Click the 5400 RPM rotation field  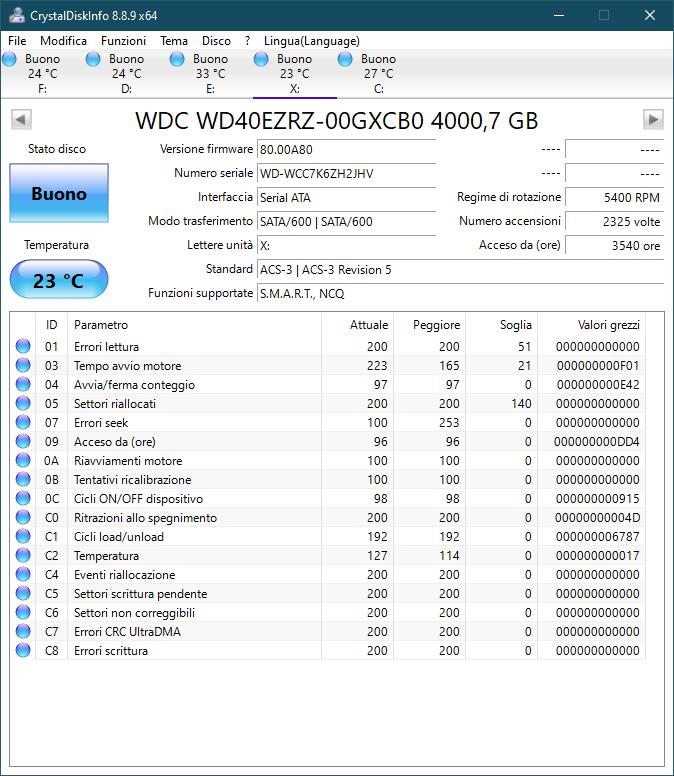click(x=614, y=197)
